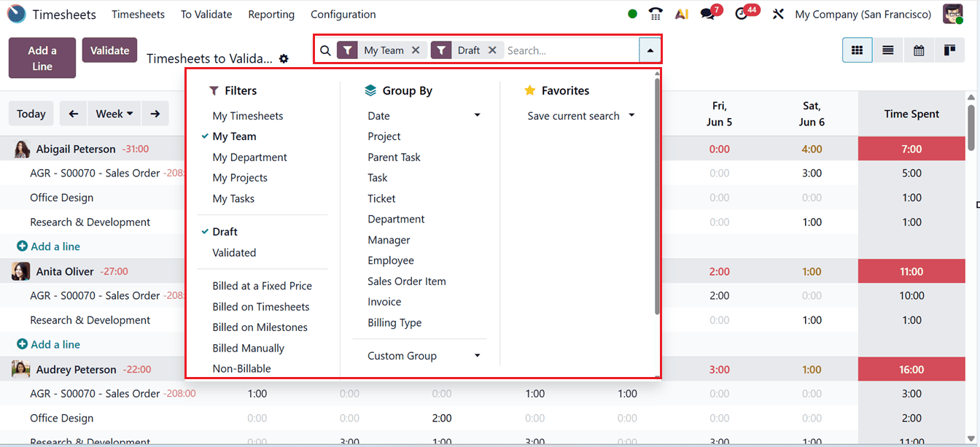This screenshot has height=447, width=980.
Task: Click the search magnifier icon
Action: 325,50
